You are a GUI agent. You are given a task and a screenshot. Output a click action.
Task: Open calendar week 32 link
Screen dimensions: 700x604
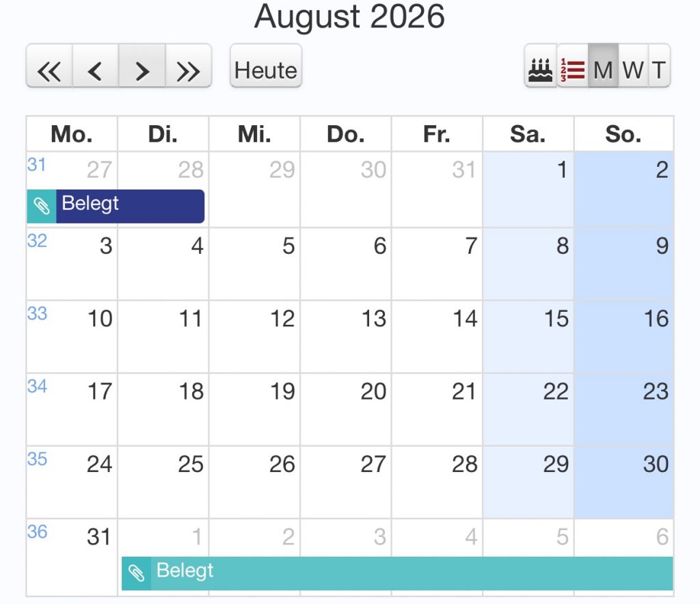pyautogui.click(x=37, y=241)
